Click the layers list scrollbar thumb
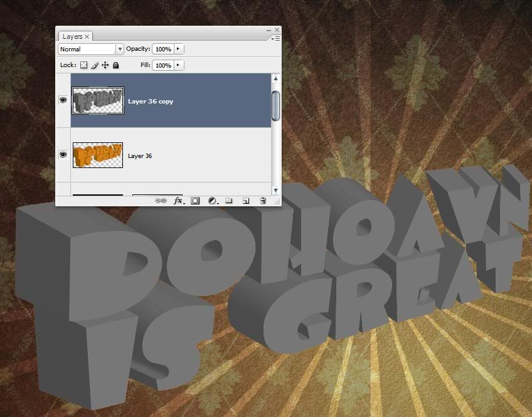Screen dimensions: 532x417 pos(276,105)
